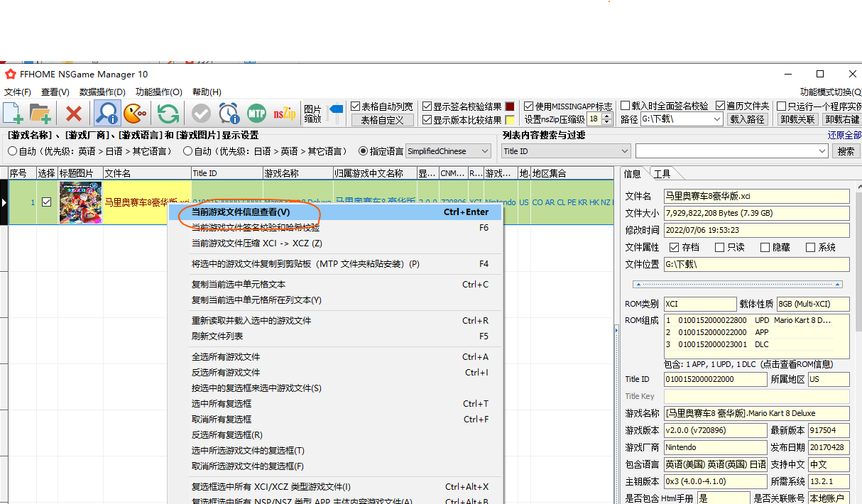862x504 pixels.
Task: Switch to the 信息 tab
Action: click(x=633, y=174)
